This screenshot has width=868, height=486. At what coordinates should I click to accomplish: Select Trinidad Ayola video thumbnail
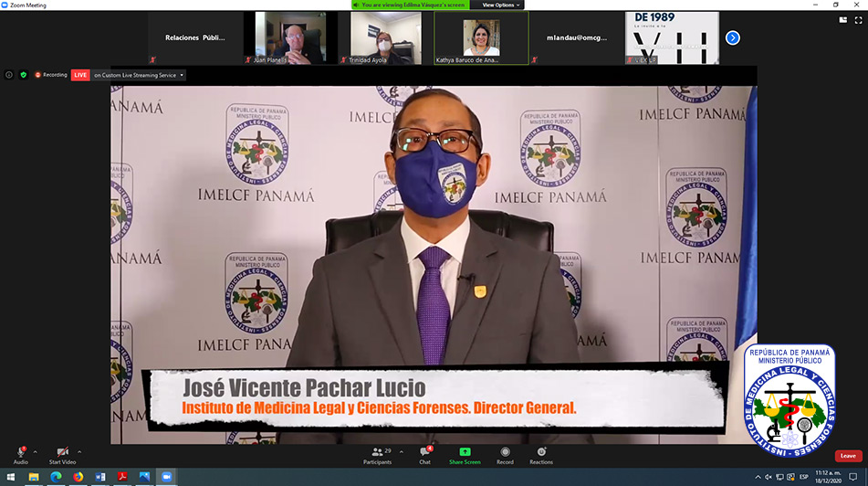pyautogui.click(x=386, y=37)
